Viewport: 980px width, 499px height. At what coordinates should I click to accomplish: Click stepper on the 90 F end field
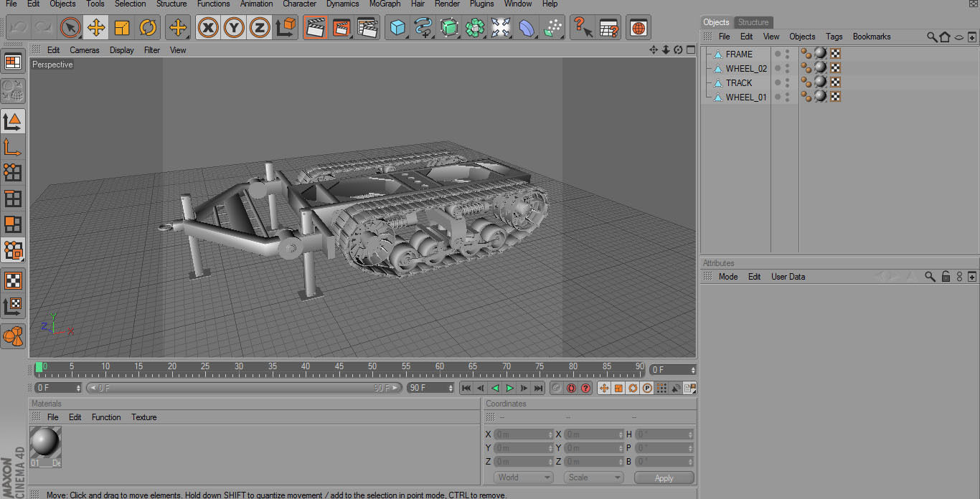tap(451, 388)
